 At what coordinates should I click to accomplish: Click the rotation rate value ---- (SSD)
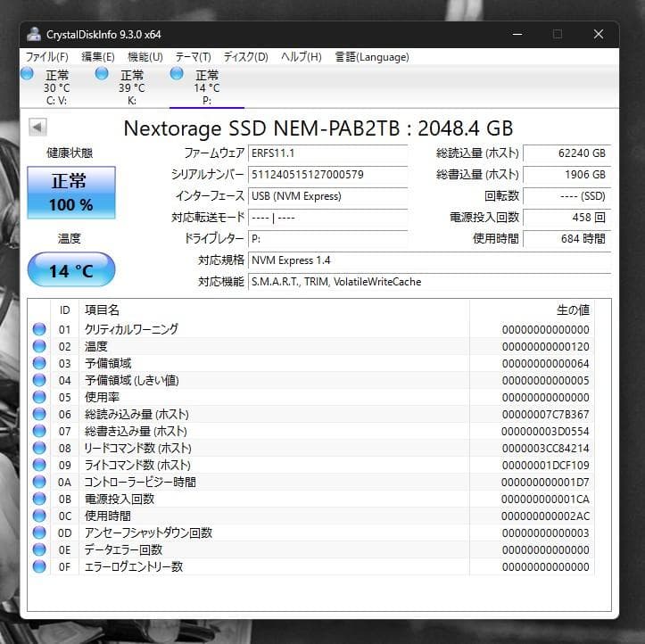(x=566, y=196)
